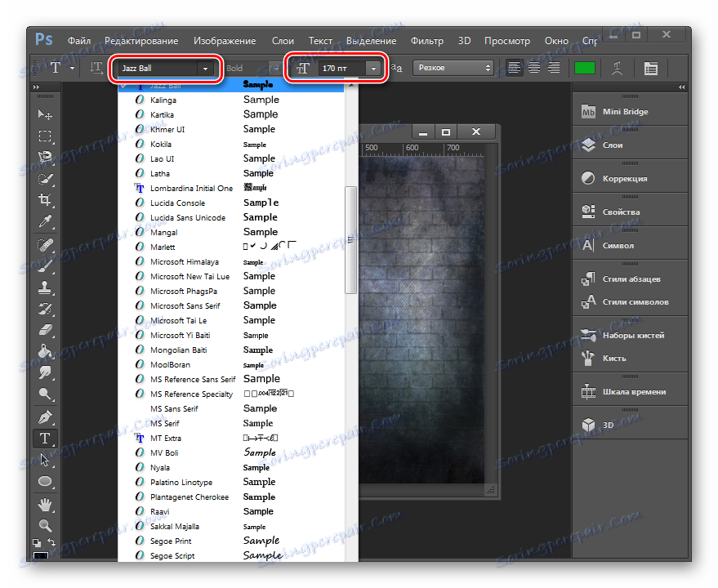718x588 pixels.
Task: Choose the Hand tool
Action: tap(46, 503)
